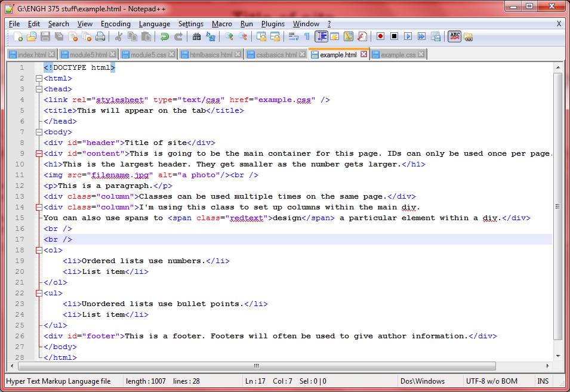This screenshot has width=570, height=392.
Task: Switch to the module5.html tab
Action: point(88,54)
